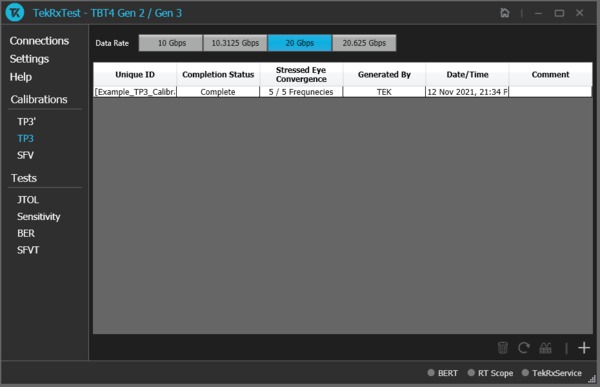Open the JTOL test page

[28, 199]
